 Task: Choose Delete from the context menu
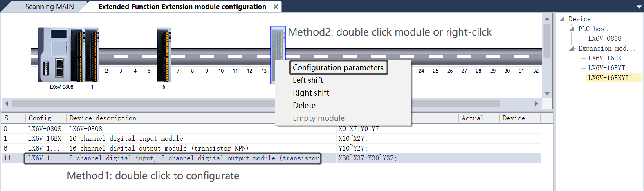[304, 106]
